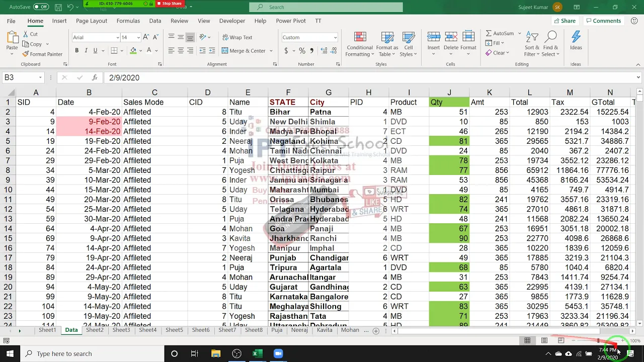Open the Clear dropdown
The height and width of the screenshot is (362, 644).
click(497, 53)
